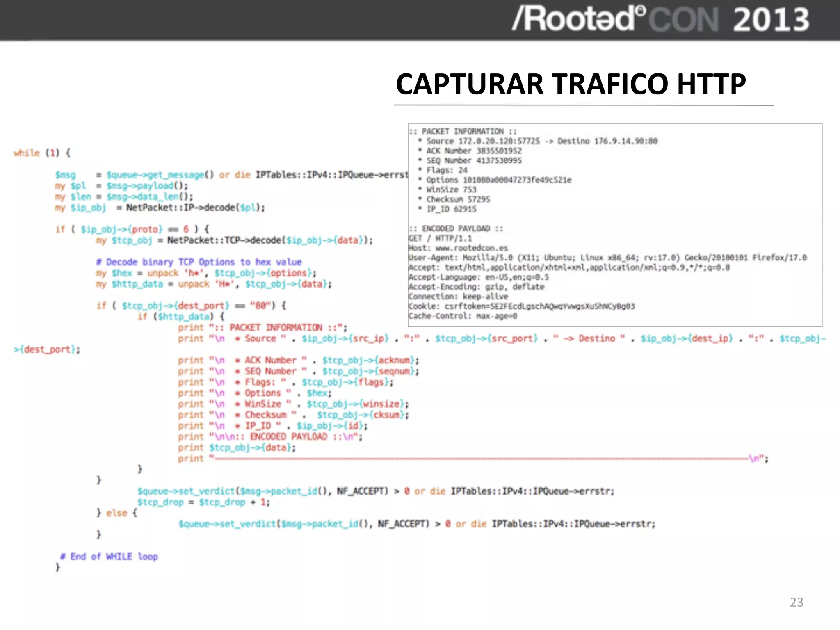840x630 pixels.
Task: Click the SEQ Number 4137530995 output line
Action: 470,160
